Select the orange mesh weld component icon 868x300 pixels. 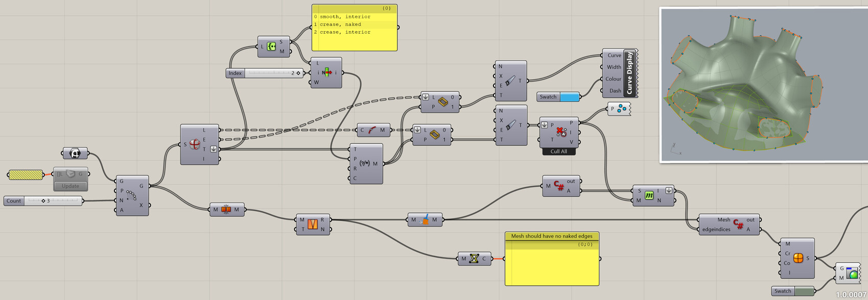click(x=226, y=210)
